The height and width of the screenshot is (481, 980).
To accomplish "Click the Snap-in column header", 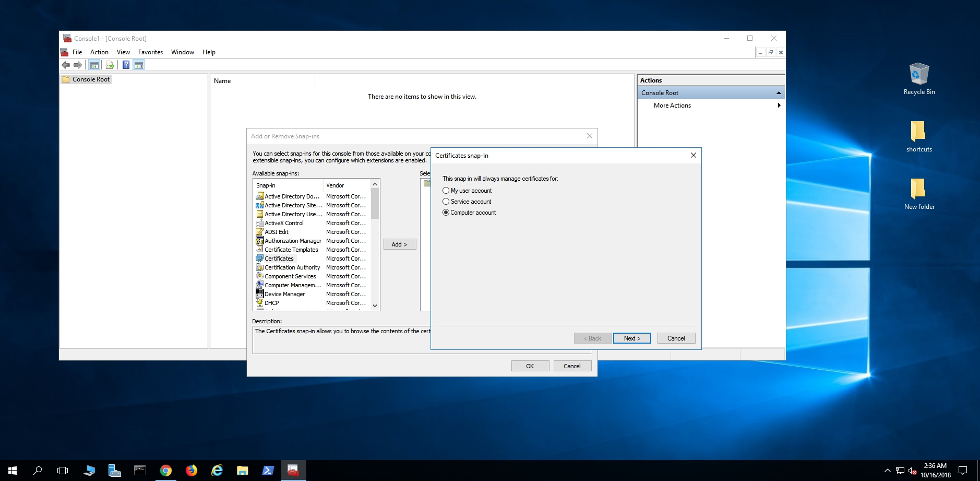I will click(288, 185).
